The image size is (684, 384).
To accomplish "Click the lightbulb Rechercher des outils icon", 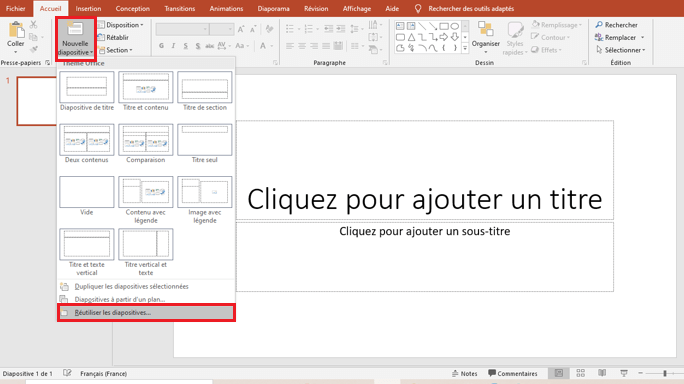I will point(418,9).
